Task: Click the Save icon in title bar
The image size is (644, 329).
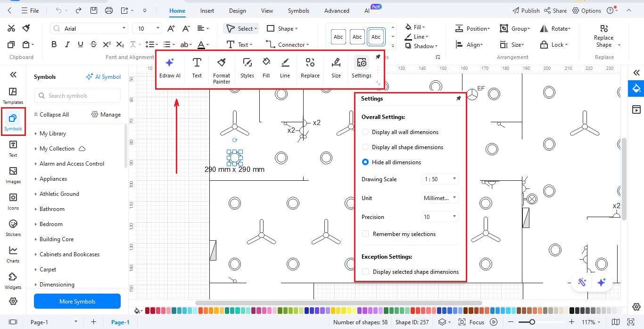Action: (93, 10)
